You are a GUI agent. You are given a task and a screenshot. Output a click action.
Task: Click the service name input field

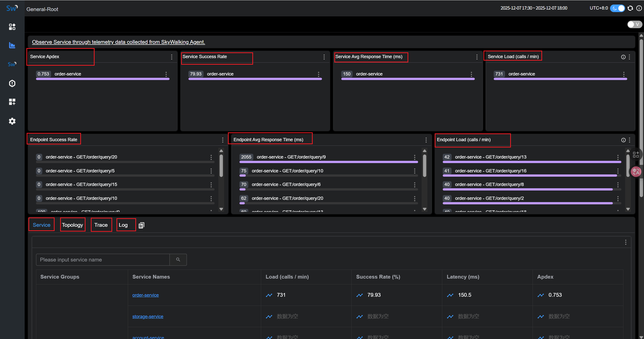click(x=103, y=259)
